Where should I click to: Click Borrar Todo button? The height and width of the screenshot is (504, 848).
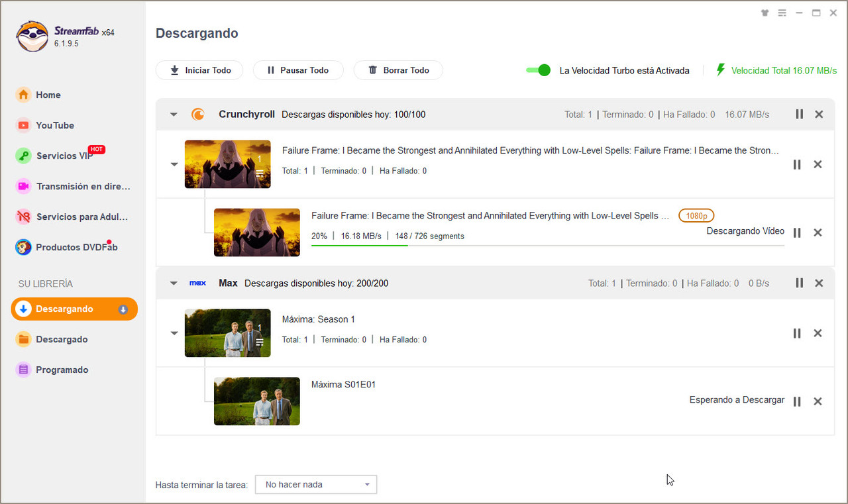click(x=398, y=70)
